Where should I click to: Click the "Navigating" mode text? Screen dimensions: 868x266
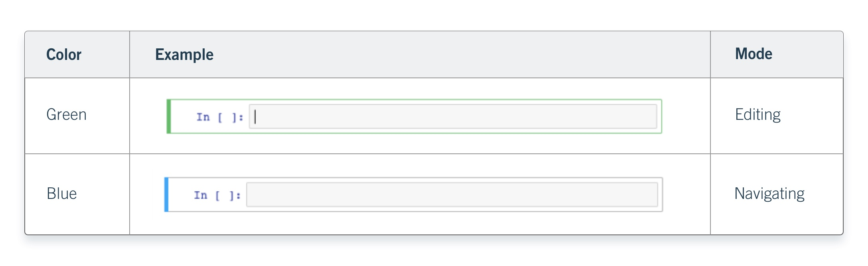click(769, 194)
